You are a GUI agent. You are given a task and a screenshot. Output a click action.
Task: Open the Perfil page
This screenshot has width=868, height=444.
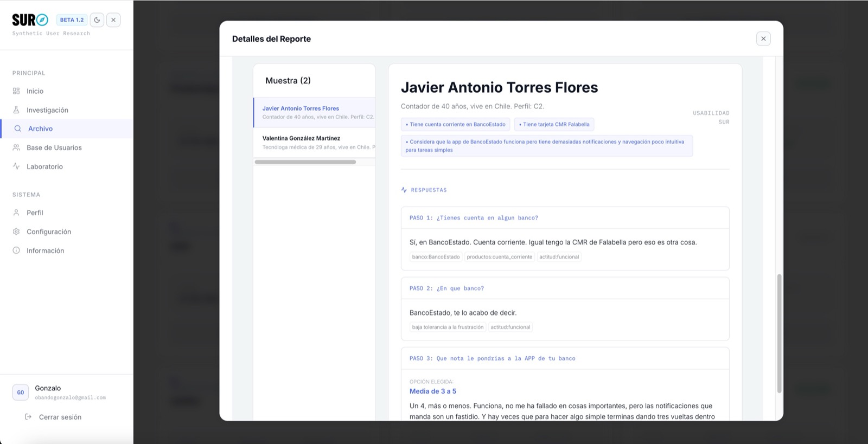coord(66,213)
